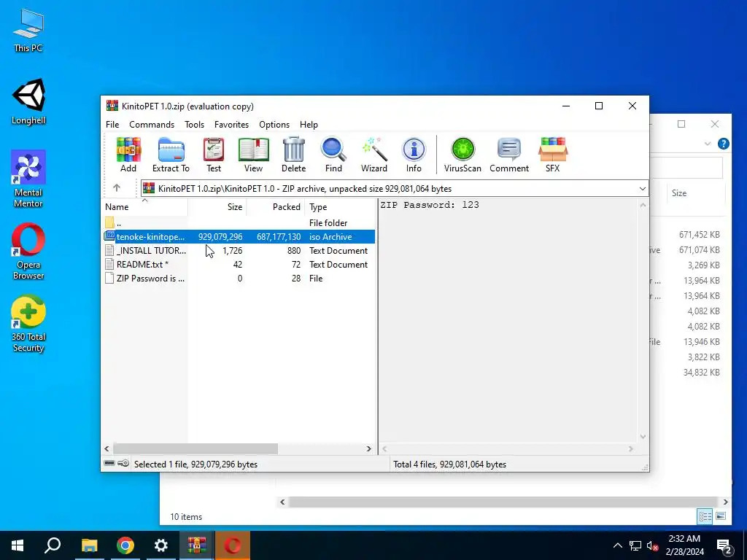The height and width of the screenshot is (560, 747).
Task: Click the key icon in status bar
Action: pyautogui.click(x=123, y=463)
